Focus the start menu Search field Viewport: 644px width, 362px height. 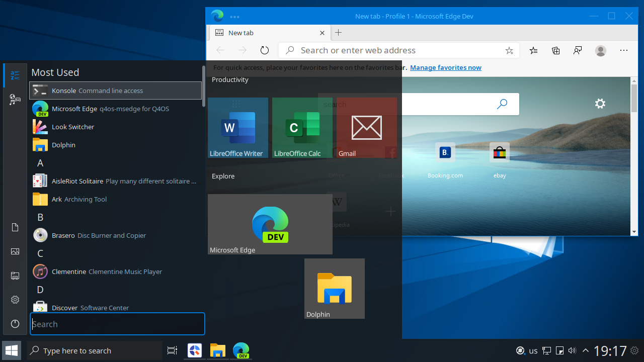pyautogui.click(x=117, y=324)
